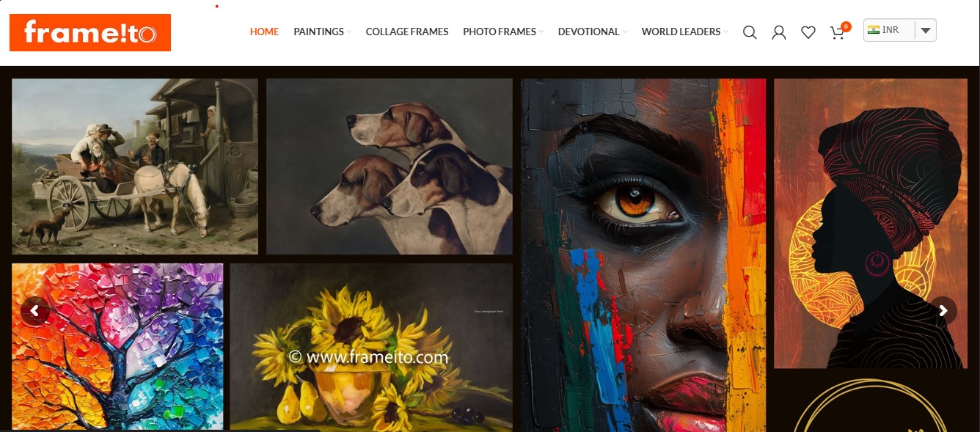Expand the Paintings menu chevron
The height and width of the screenshot is (432, 980).
tap(349, 32)
